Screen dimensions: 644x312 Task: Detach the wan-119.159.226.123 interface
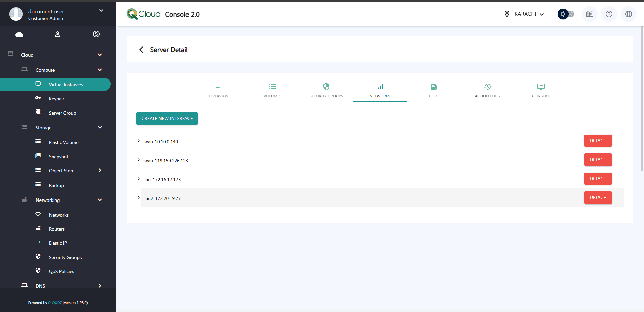click(598, 160)
